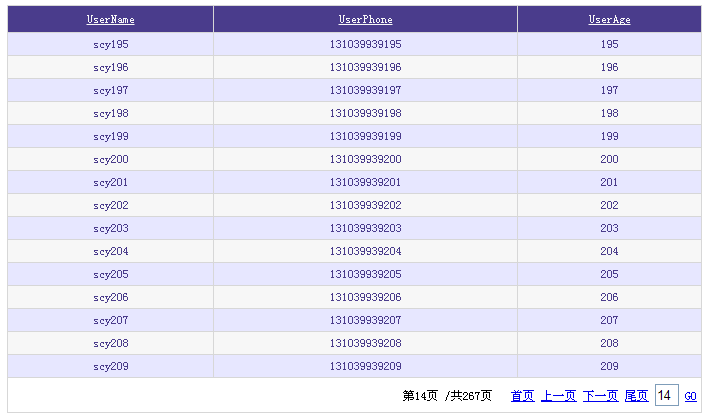Open next page with 下一页 link
The height and width of the screenshot is (418, 707).
click(x=601, y=396)
